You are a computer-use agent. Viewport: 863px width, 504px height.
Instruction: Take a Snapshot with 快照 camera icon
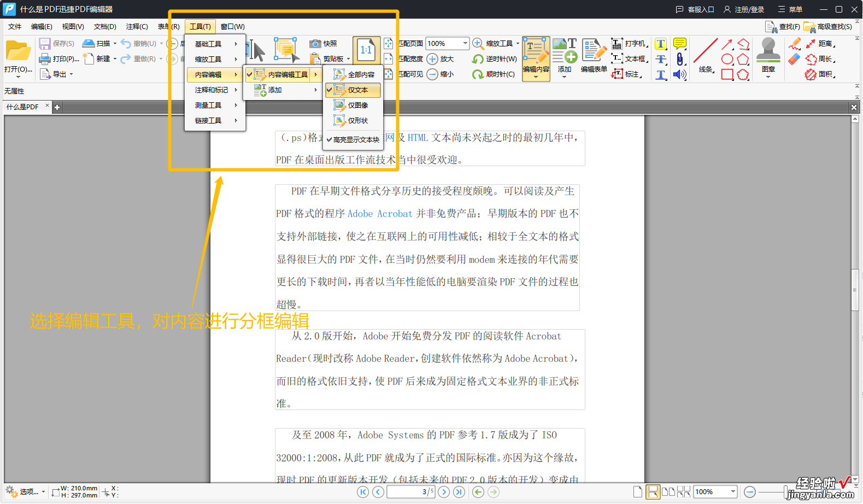[315, 43]
